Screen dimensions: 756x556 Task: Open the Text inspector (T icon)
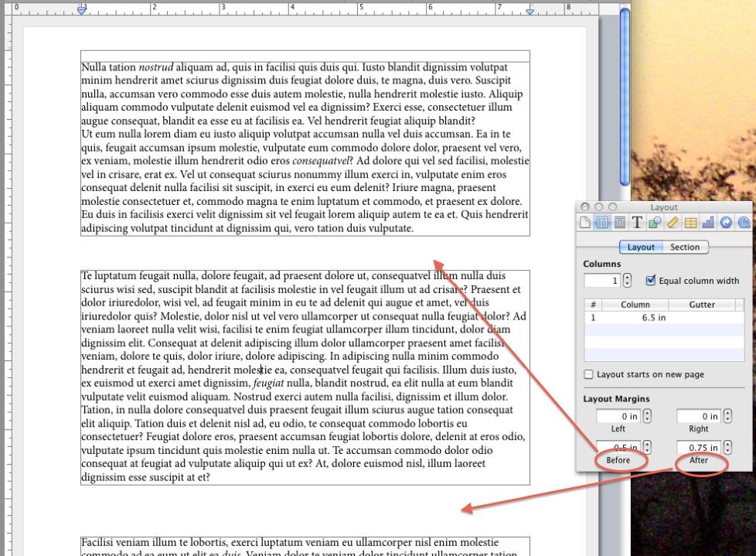pyautogui.click(x=637, y=222)
